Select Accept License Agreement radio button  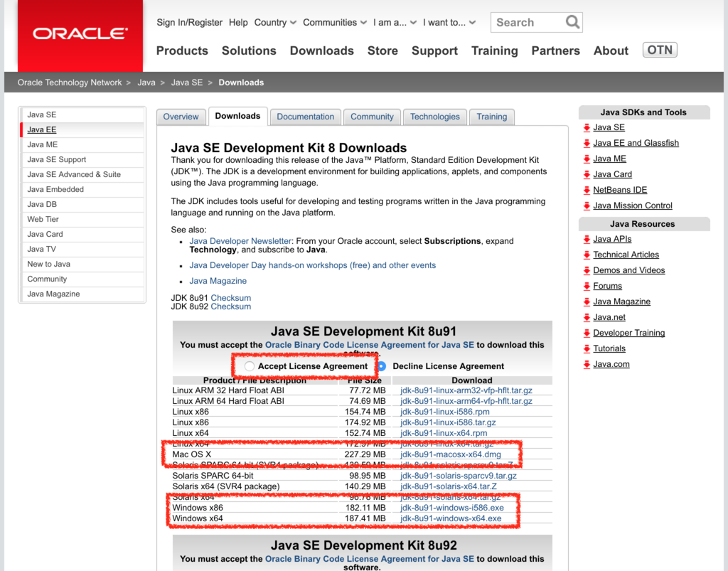[250, 366]
